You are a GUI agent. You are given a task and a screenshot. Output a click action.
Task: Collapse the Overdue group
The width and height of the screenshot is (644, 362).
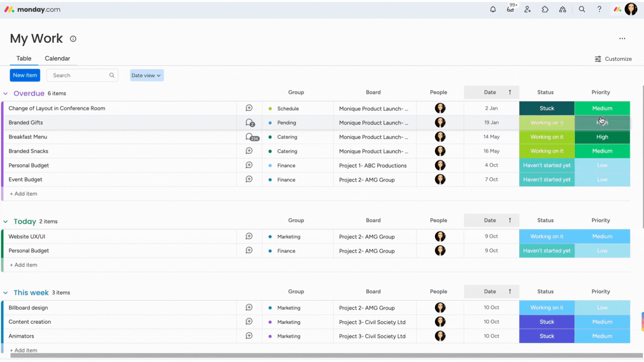click(5, 94)
